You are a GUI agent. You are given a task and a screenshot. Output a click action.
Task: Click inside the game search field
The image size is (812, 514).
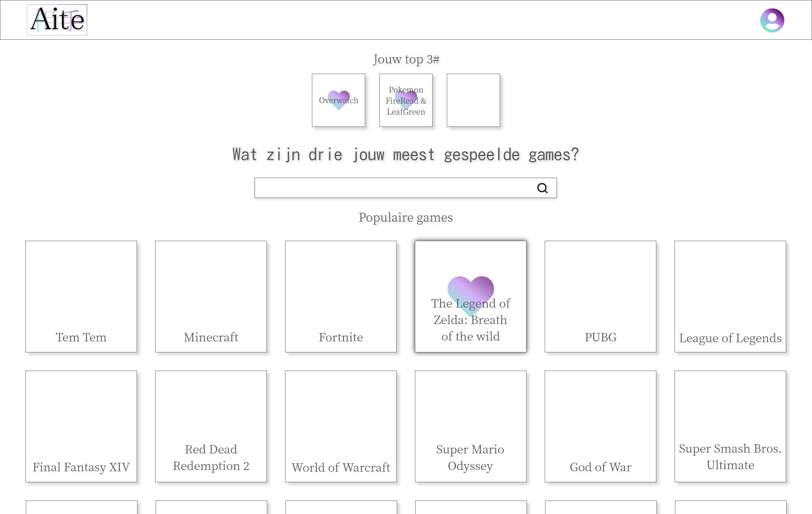click(x=393, y=187)
